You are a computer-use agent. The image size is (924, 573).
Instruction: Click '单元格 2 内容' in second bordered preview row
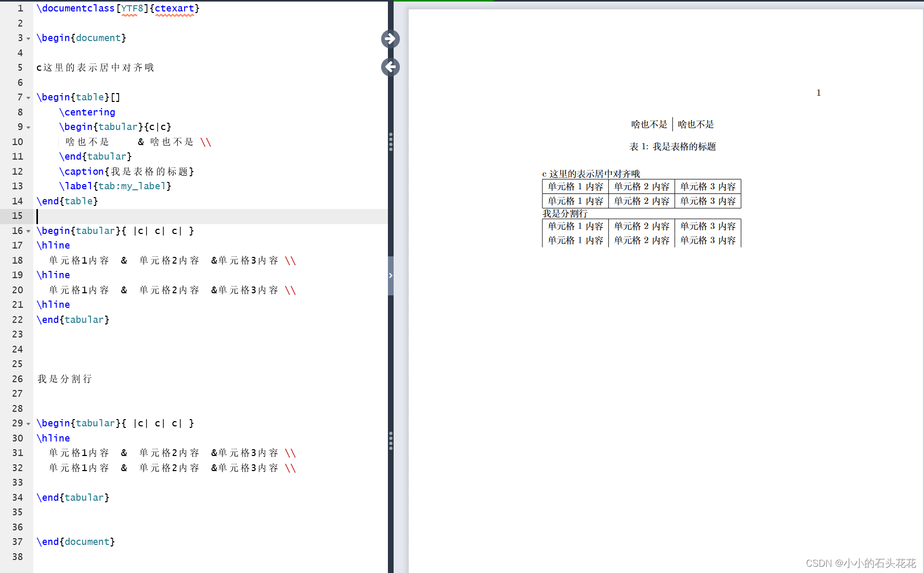click(x=642, y=201)
